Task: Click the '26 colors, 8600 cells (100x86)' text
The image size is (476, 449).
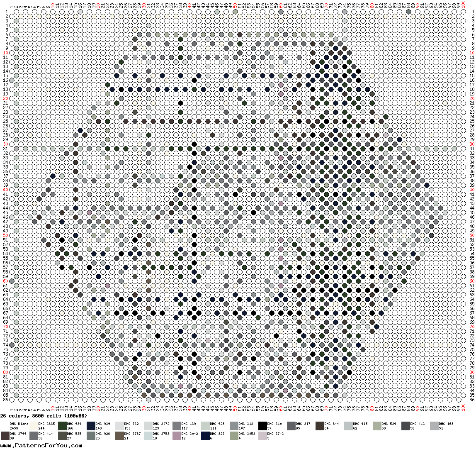Action: [x=44, y=416]
